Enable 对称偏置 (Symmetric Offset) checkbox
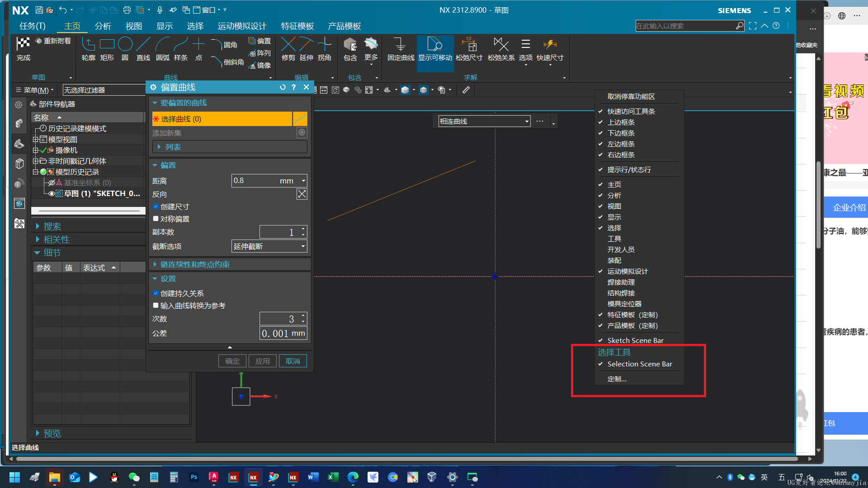868x488 pixels. 156,219
